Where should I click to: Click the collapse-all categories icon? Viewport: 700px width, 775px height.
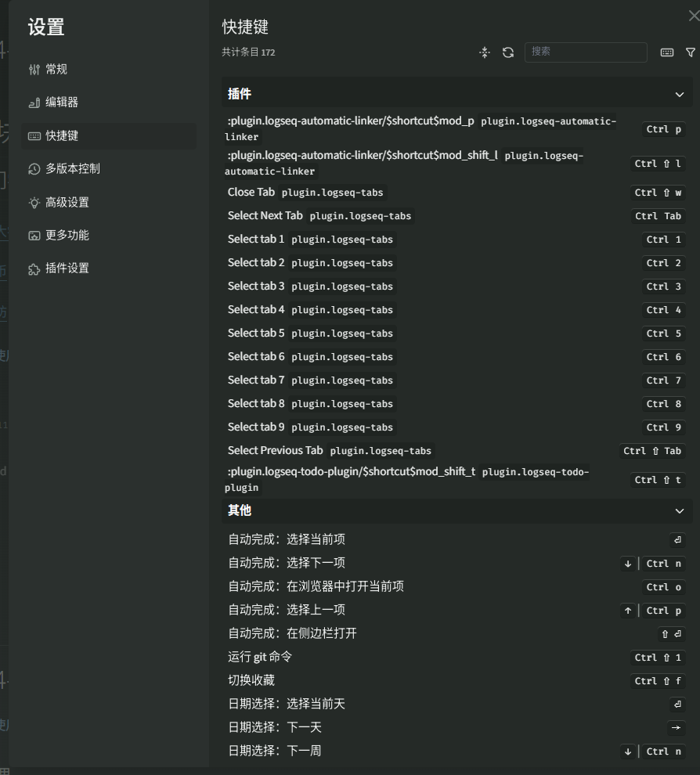click(485, 52)
